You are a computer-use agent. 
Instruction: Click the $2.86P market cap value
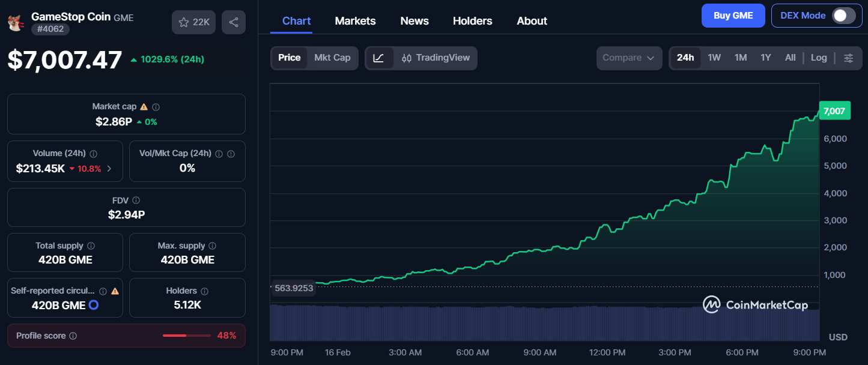[114, 121]
